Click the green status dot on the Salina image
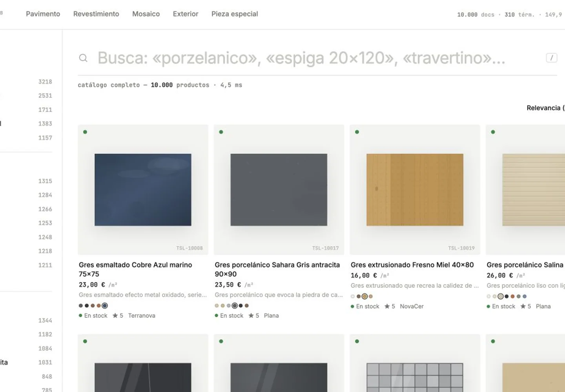The image size is (565, 392). click(x=493, y=132)
